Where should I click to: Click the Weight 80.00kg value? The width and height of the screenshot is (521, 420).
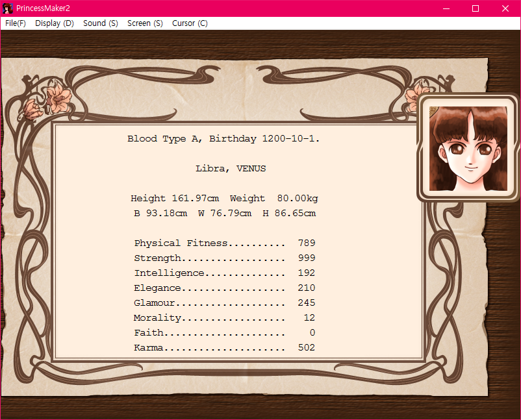coord(273,198)
